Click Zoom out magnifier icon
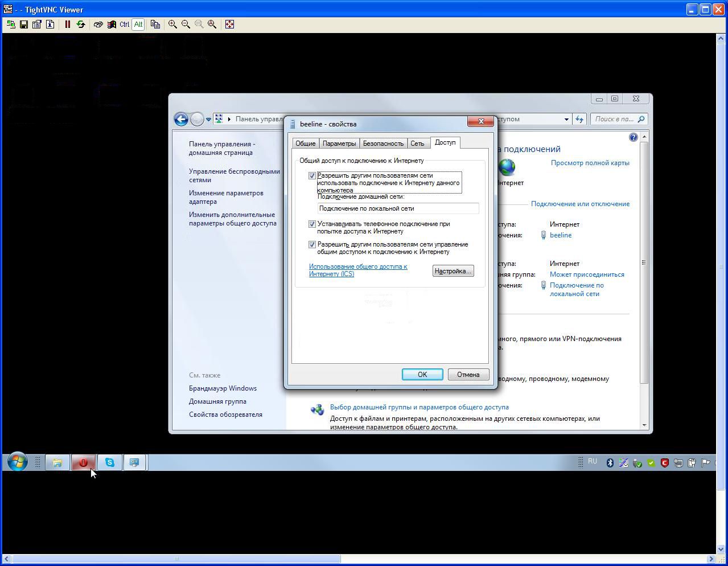 [x=186, y=24]
